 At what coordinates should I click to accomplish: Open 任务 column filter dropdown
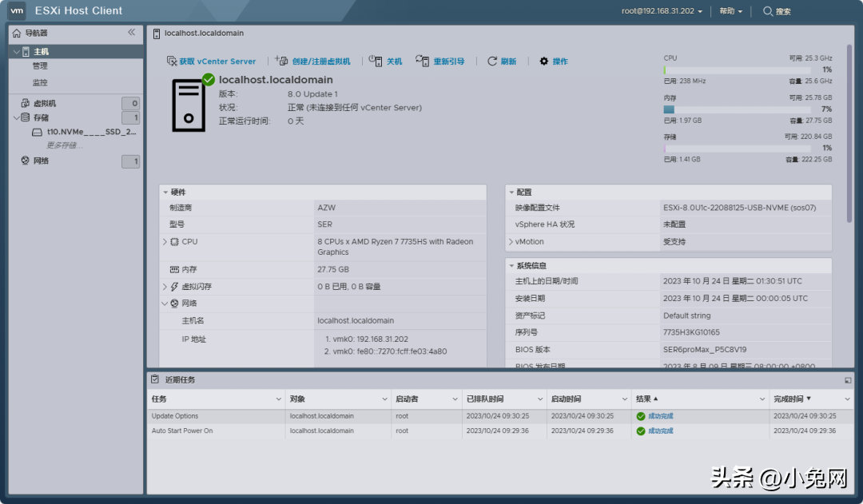279,399
